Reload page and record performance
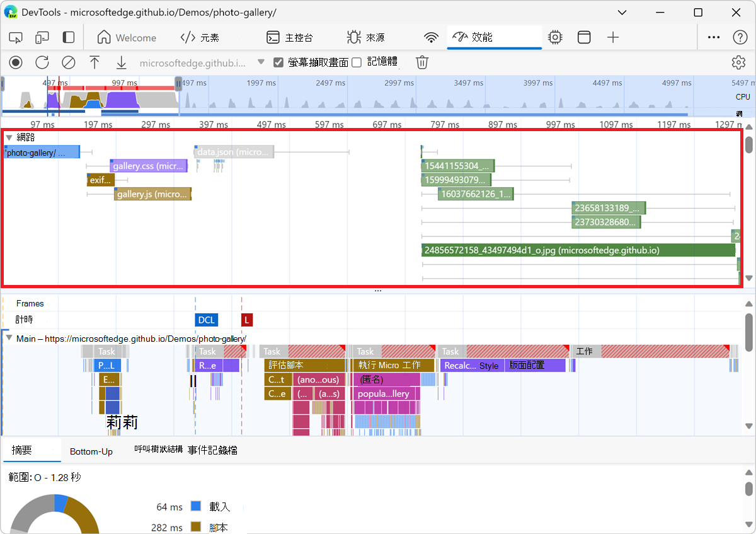 42,62
